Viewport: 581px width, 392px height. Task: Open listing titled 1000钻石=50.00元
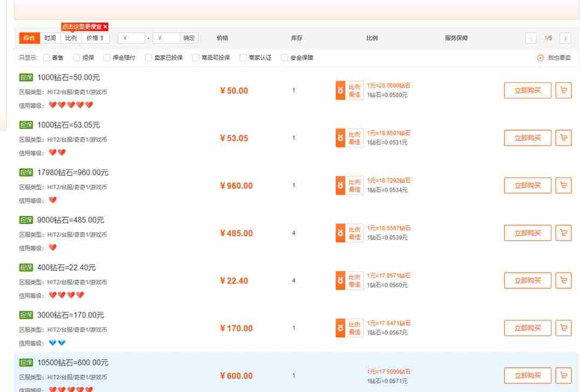68,77
